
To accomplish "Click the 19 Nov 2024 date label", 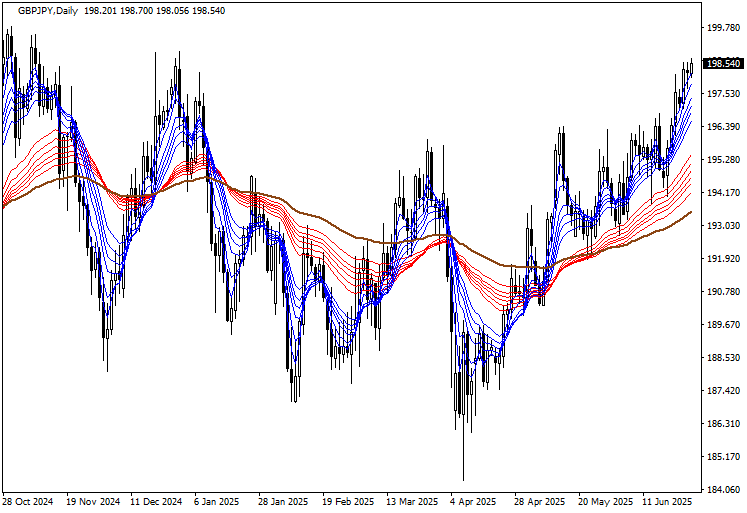I will click(x=93, y=502).
